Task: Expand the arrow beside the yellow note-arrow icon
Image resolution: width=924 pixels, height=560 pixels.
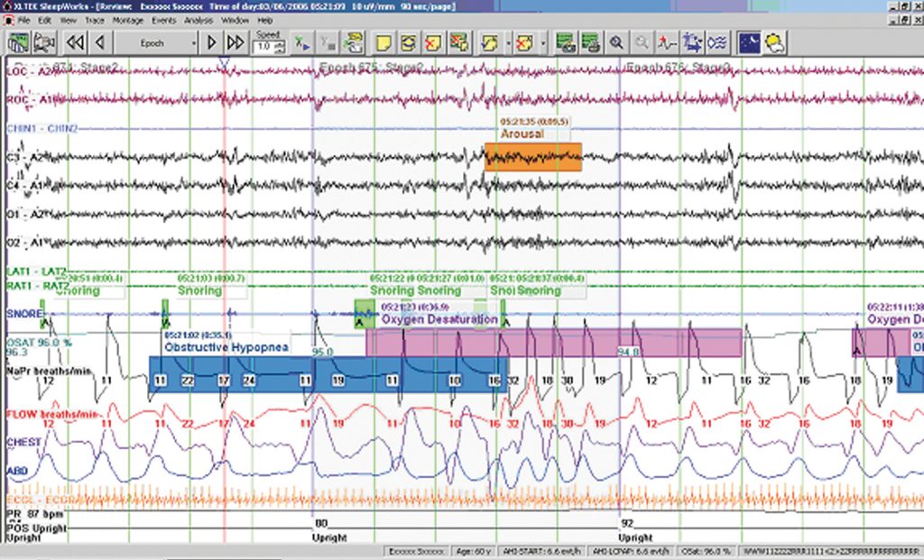Action: click(510, 42)
